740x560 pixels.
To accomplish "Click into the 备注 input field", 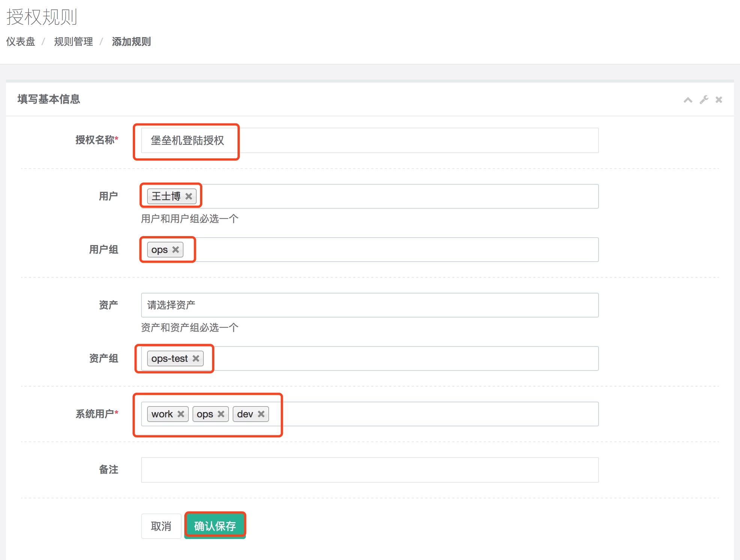I will [x=369, y=470].
